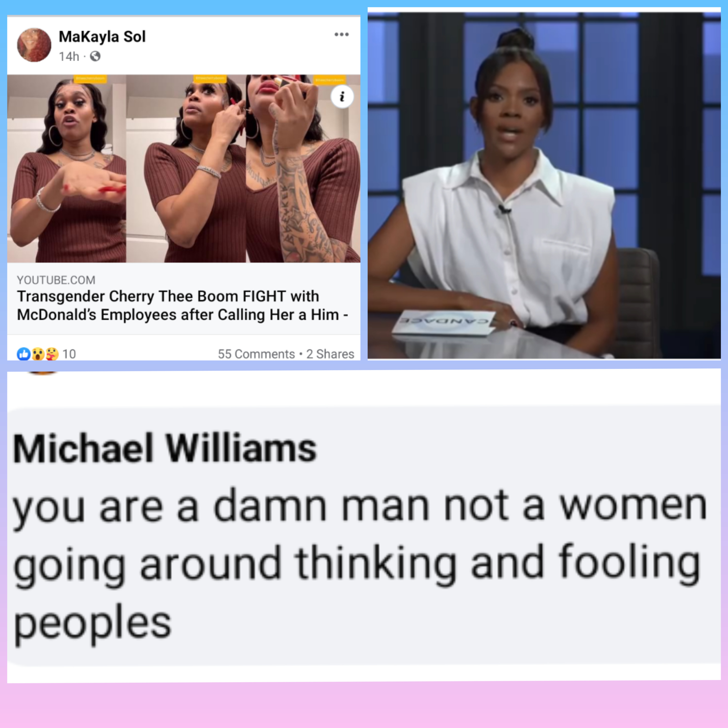This screenshot has height=728, width=728.
Task: View the 2 Shares list
Action: pyautogui.click(x=330, y=354)
